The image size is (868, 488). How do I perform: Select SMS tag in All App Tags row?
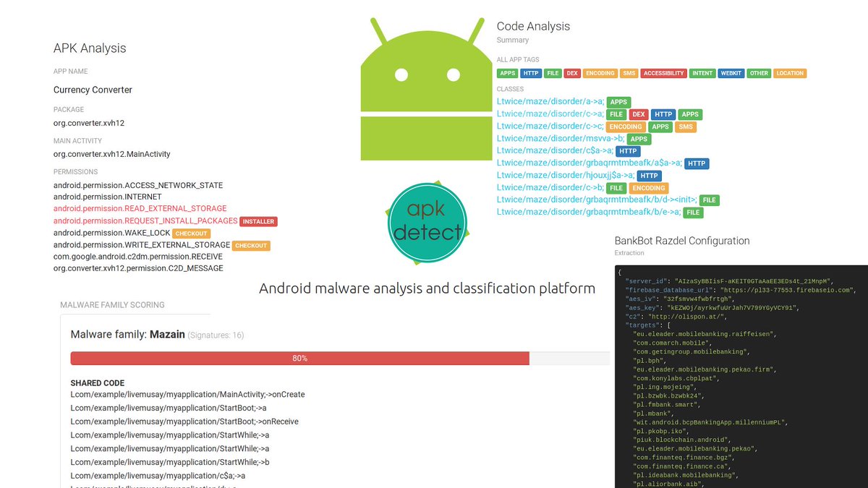point(629,73)
